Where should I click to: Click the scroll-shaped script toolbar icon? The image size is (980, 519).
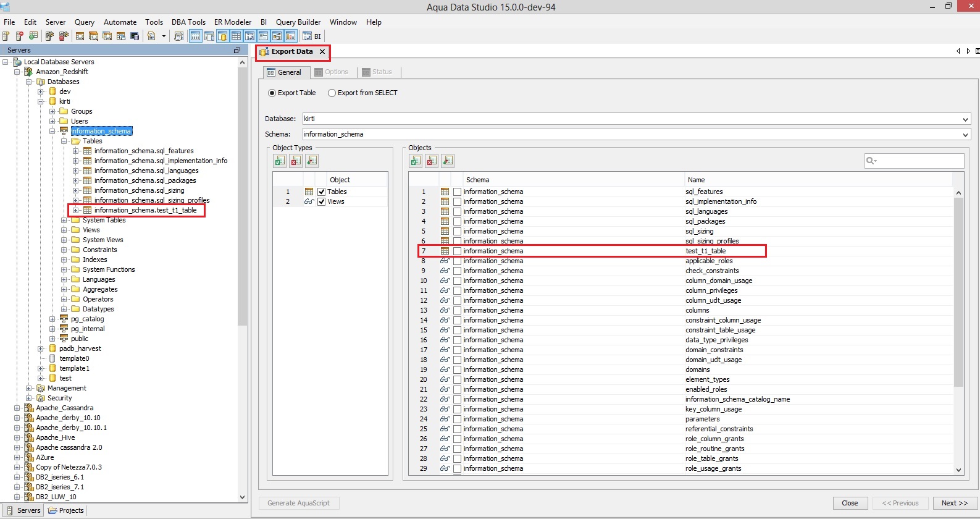(x=179, y=36)
